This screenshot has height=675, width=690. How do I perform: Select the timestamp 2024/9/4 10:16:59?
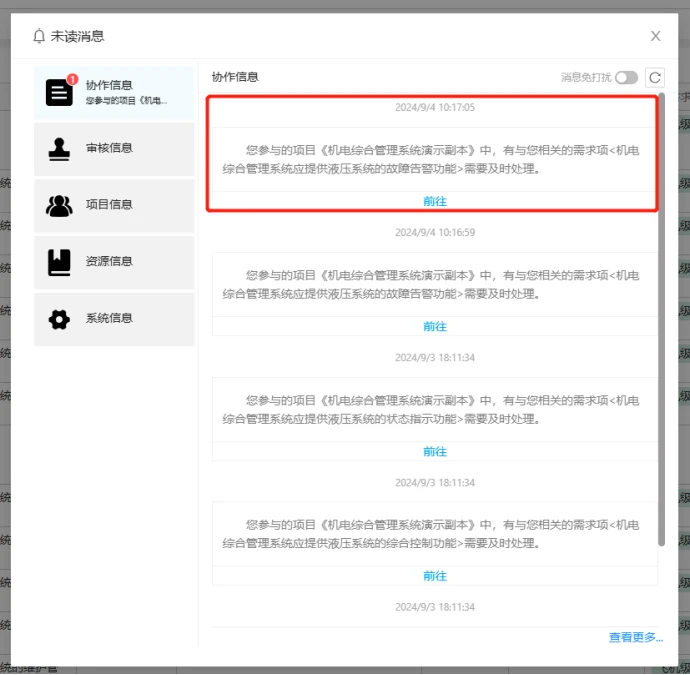435,232
